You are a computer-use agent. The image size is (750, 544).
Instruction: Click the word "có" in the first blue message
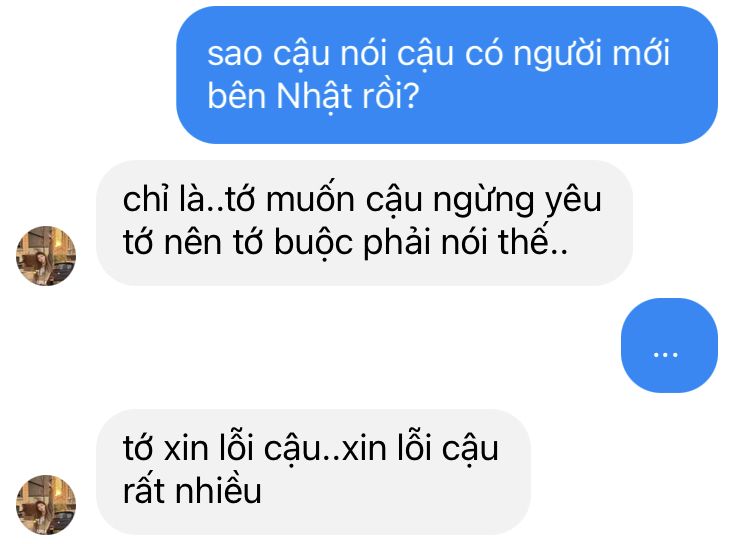pyautogui.click(x=483, y=53)
